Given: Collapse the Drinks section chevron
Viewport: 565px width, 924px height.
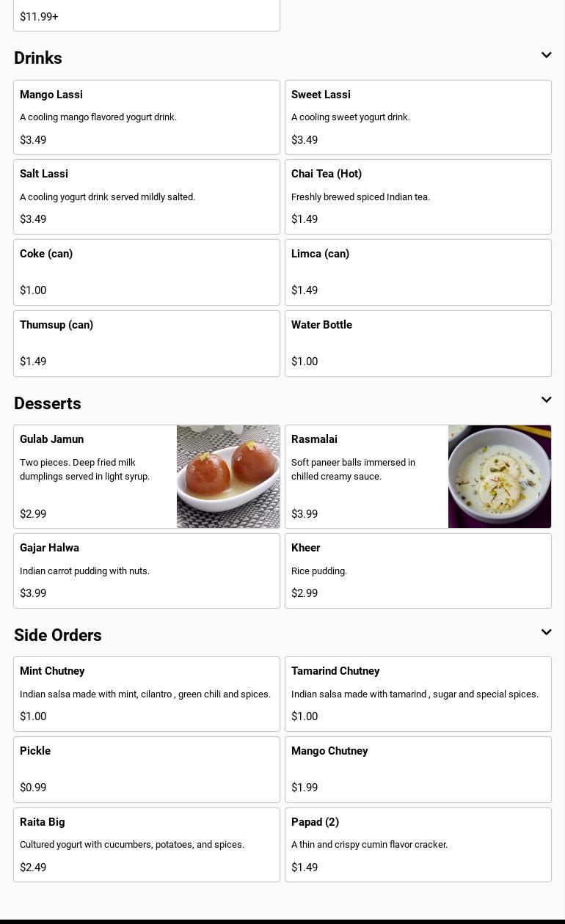Looking at the screenshot, I should [x=546, y=56].
